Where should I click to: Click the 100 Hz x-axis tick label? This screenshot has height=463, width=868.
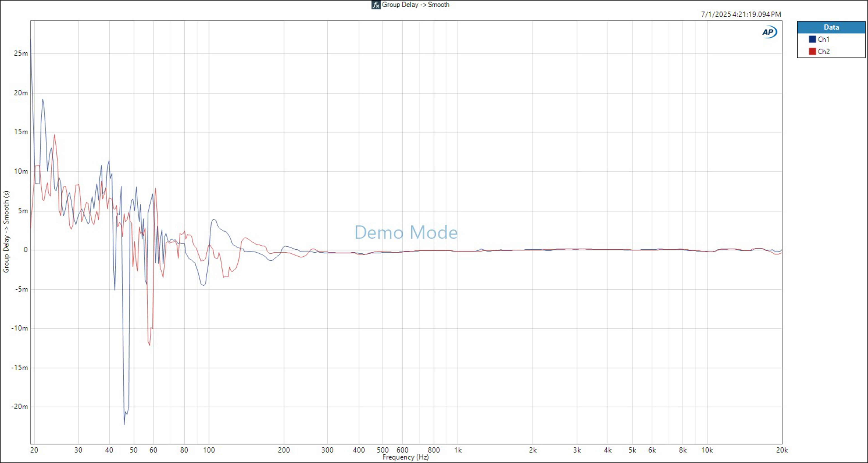pos(209,450)
